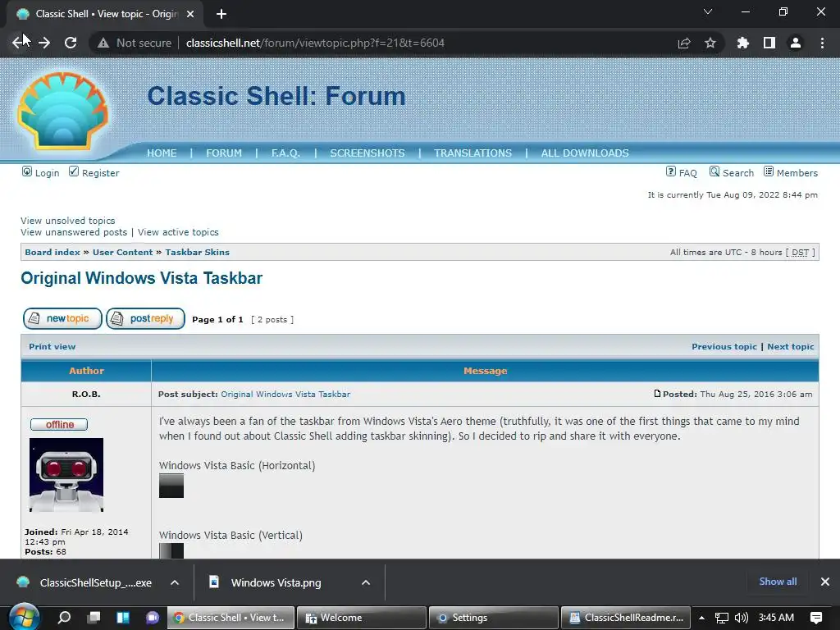Viewport: 840px width, 630px height.
Task: Go to Board index breadcrumb
Action: 52,252
